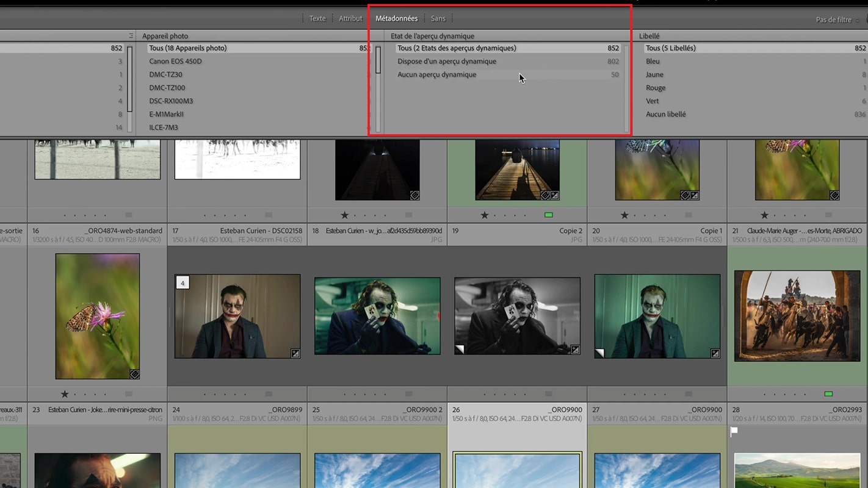Filter by Aucun libellé row
868x488 pixels.
point(756,114)
